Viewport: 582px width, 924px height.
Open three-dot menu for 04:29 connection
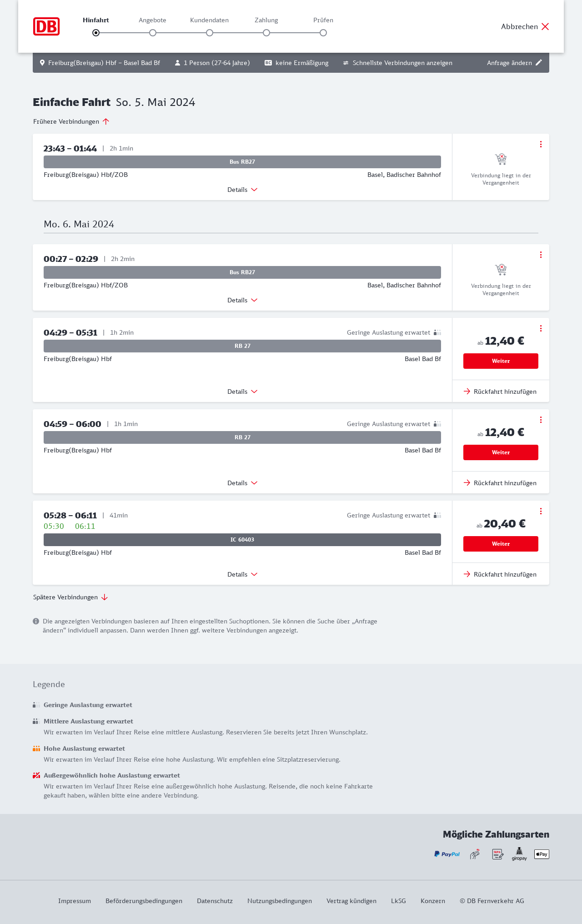[541, 328]
